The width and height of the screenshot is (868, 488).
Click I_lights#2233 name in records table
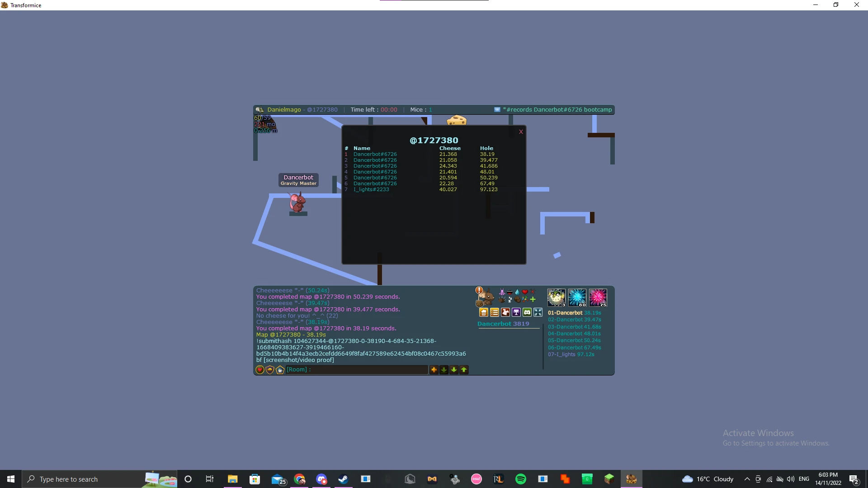pos(371,189)
